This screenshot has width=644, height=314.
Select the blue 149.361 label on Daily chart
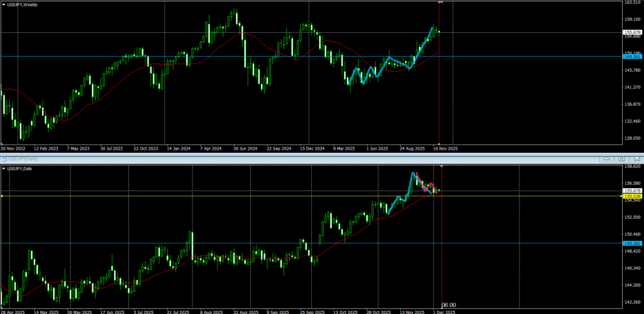(x=631, y=243)
